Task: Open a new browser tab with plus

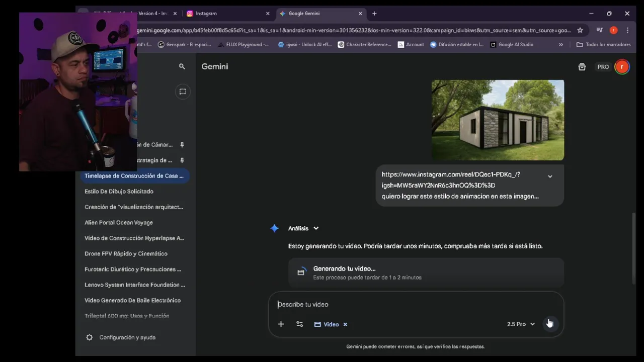Action: point(374,14)
